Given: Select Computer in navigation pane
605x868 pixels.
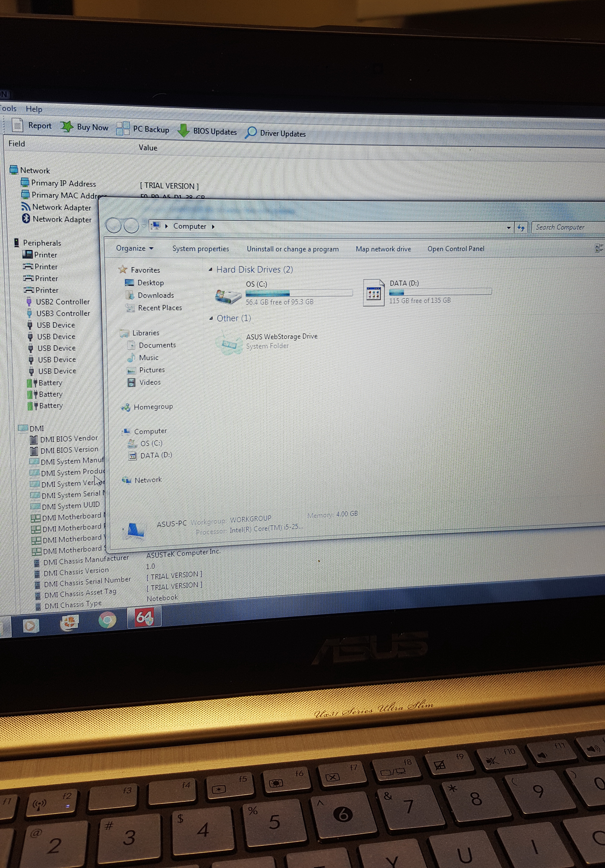Looking at the screenshot, I should coord(150,431).
